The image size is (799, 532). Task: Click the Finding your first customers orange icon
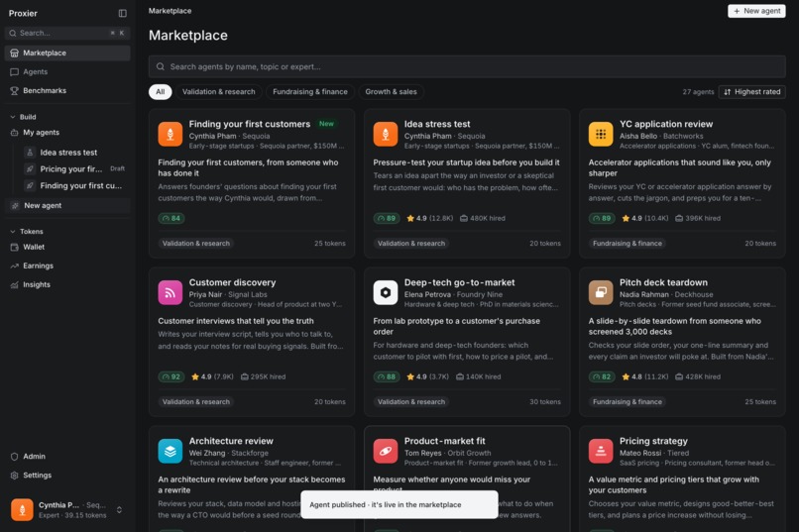[x=171, y=135]
